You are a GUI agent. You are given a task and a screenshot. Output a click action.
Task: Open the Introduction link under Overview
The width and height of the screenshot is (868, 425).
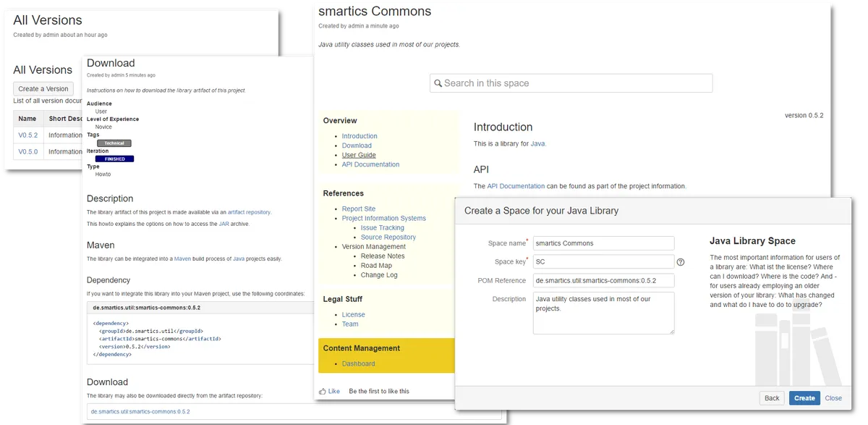[359, 136]
